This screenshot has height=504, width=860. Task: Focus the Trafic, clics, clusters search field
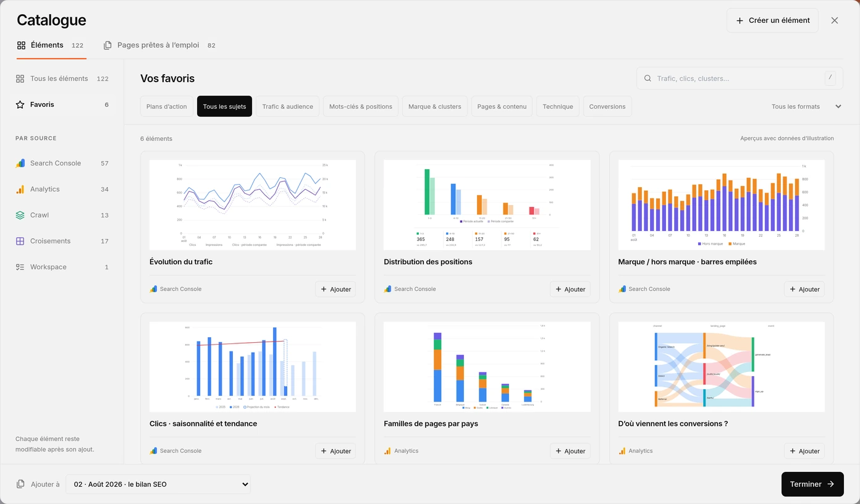(x=740, y=78)
